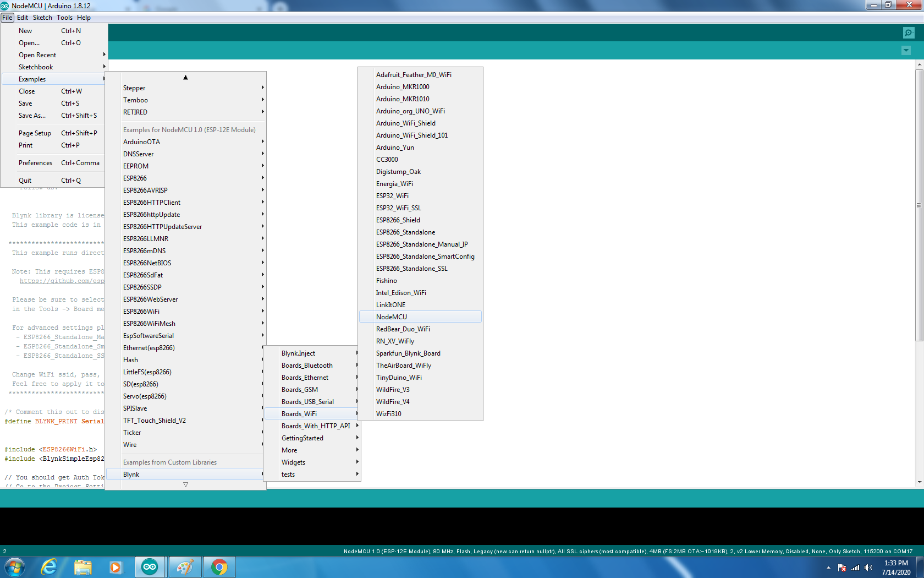
Task: Expand the Stepper examples submenu
Action: (x=186, y=88)
